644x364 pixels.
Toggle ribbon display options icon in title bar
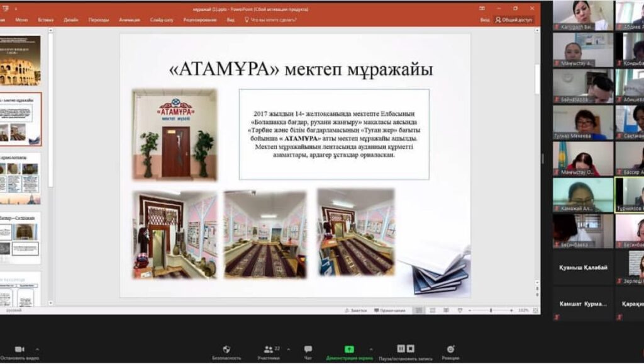tap(482, 8)
